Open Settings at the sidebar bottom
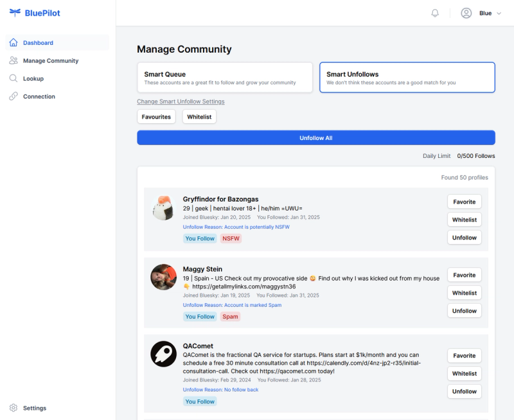Image resolution: width=514 pixels, height=420 pixels. click(x=57, y=408)
